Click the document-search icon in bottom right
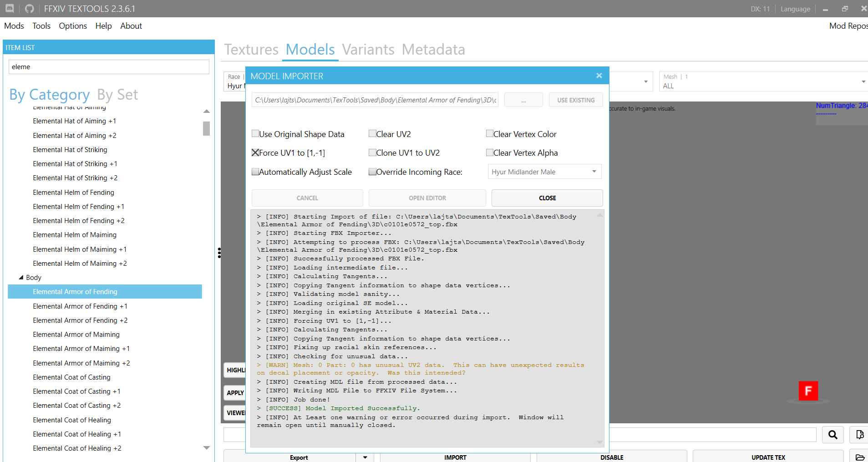 (859, 434)
